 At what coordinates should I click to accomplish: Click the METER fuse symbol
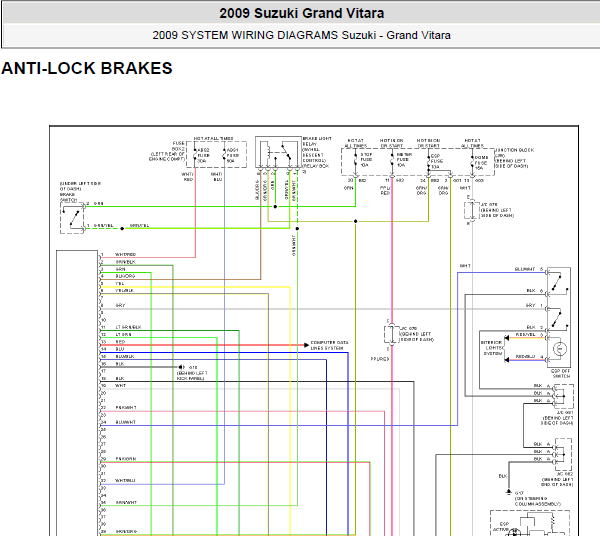point(401,158)
